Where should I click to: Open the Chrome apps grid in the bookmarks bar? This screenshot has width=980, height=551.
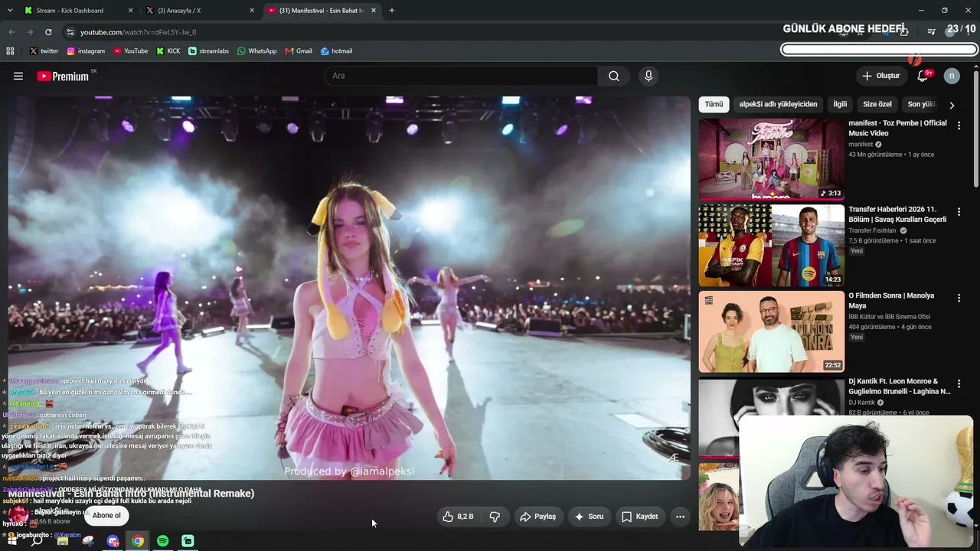coord(10,51)
